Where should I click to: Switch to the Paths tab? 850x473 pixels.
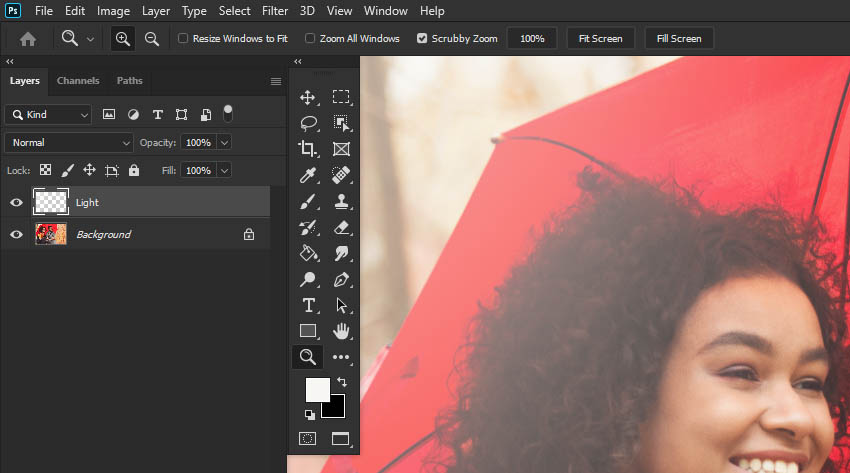tap(130, 80)
